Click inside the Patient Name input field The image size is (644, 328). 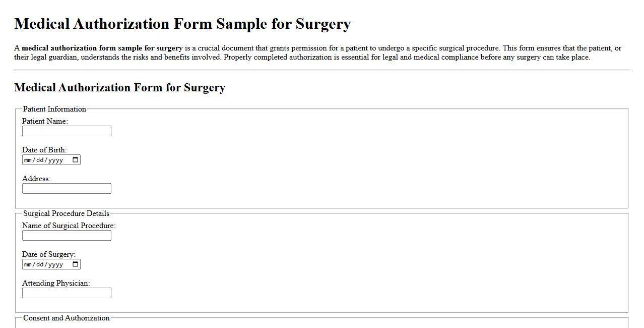coord(66,131)
